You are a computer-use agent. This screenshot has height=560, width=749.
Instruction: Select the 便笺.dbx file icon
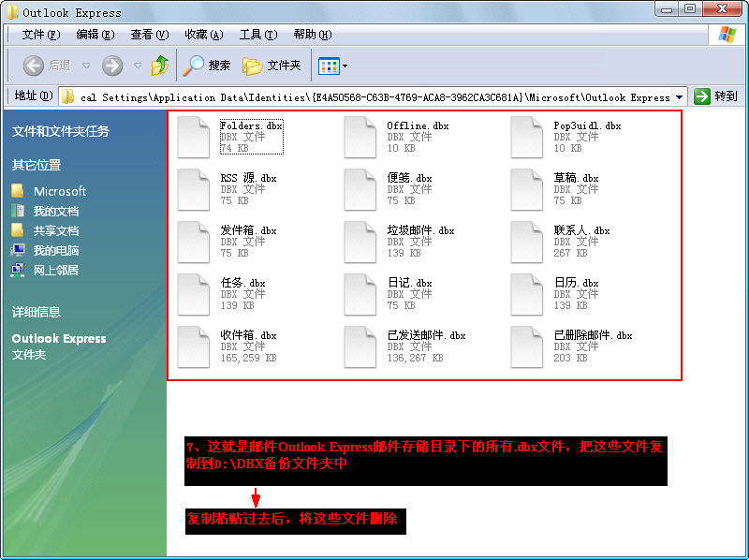pos(360,190)
